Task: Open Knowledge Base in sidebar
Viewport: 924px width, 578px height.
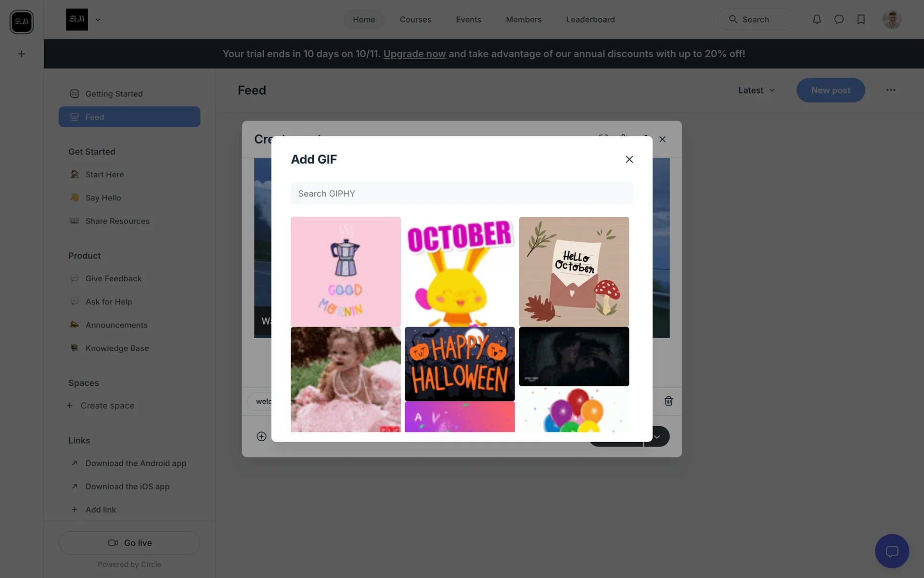Action: tap(117, 348)
